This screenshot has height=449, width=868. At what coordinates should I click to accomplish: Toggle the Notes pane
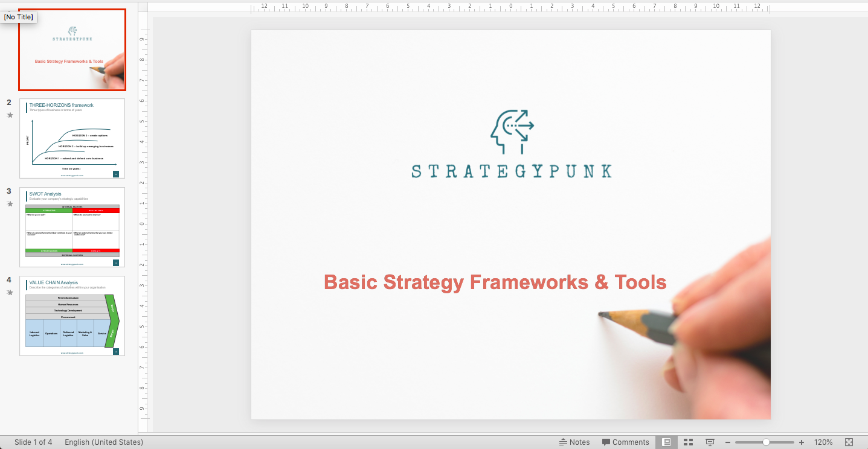pyautogui.click(x=574, y=442)
